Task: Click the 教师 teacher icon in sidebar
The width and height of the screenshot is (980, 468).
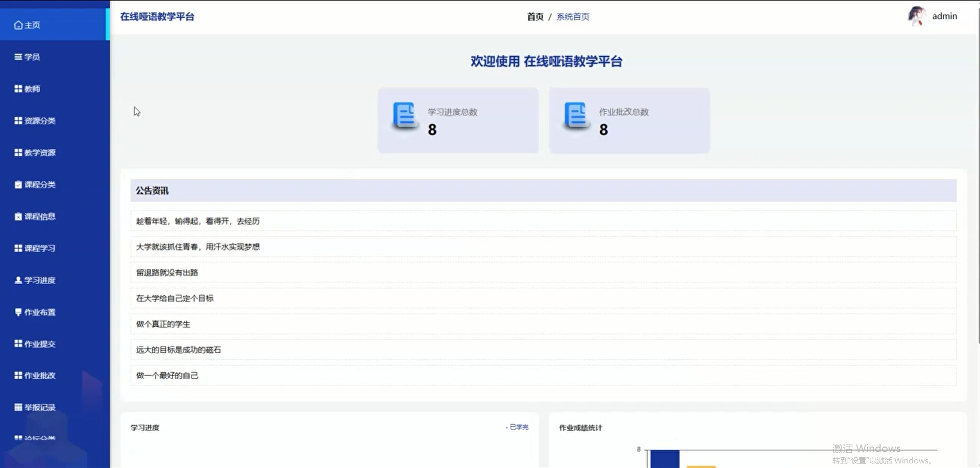Action: (x=17, y=88)
